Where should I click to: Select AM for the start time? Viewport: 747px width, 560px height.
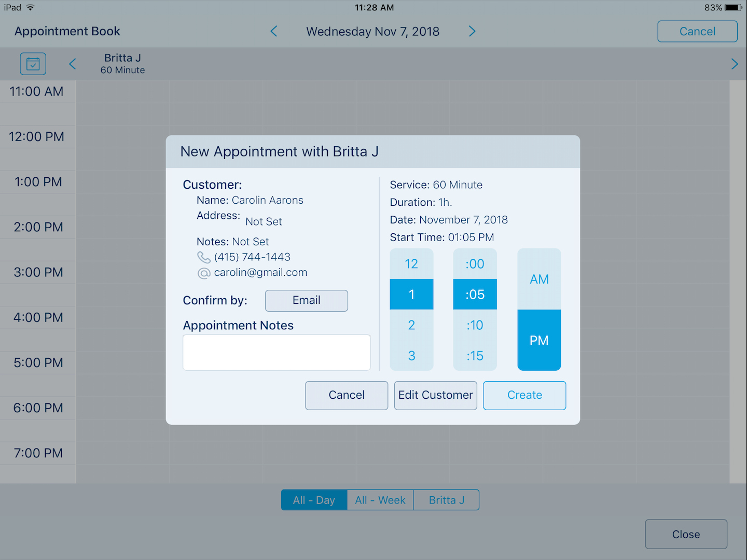point(539,279)
